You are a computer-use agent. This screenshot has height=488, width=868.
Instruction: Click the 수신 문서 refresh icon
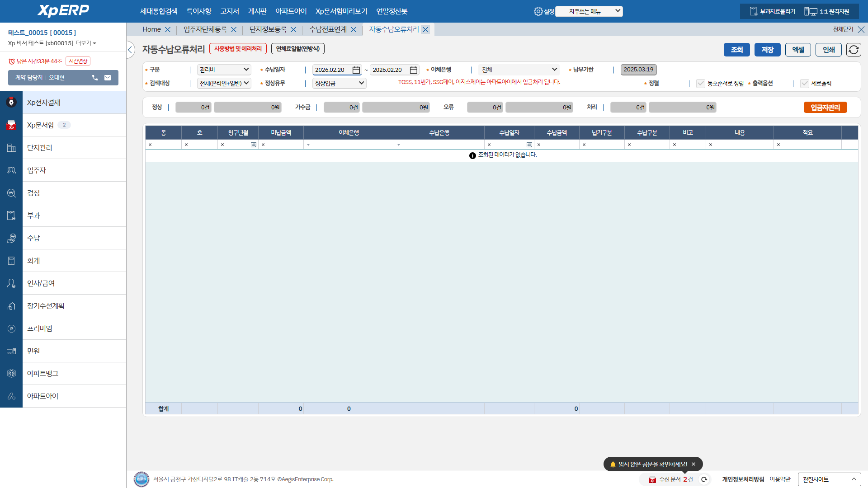[704, 479]
